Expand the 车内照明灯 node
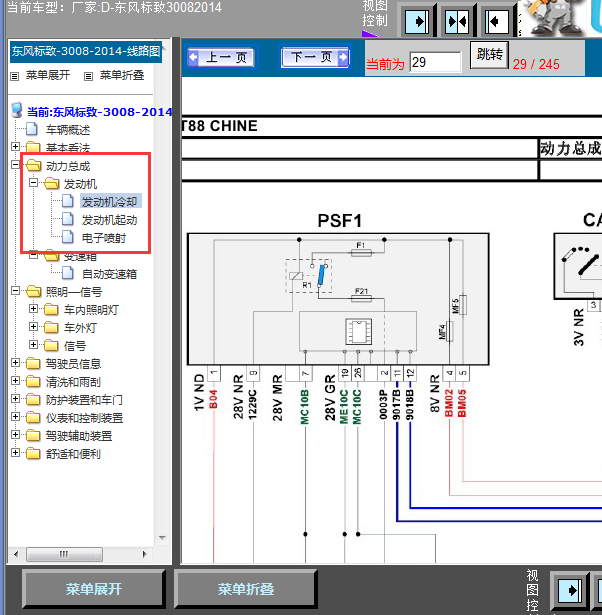This screenshot has height=615, width=602. pos(33,309)
